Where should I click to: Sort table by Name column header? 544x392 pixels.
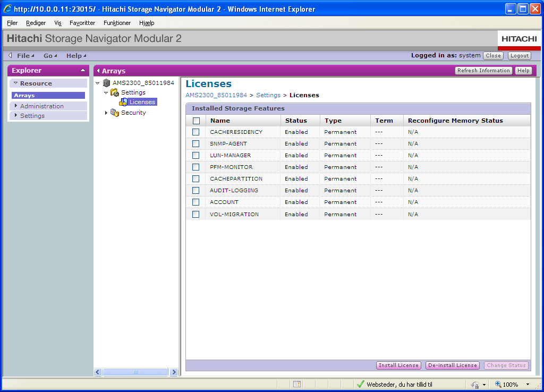click(220, 121)
